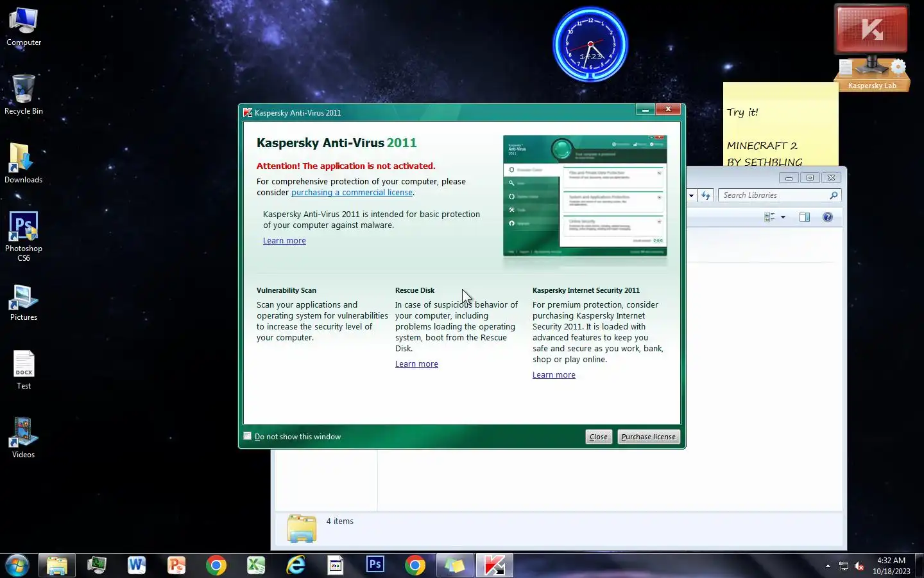Open Kaspersky gadget settings gear

(x=898, y=67)
